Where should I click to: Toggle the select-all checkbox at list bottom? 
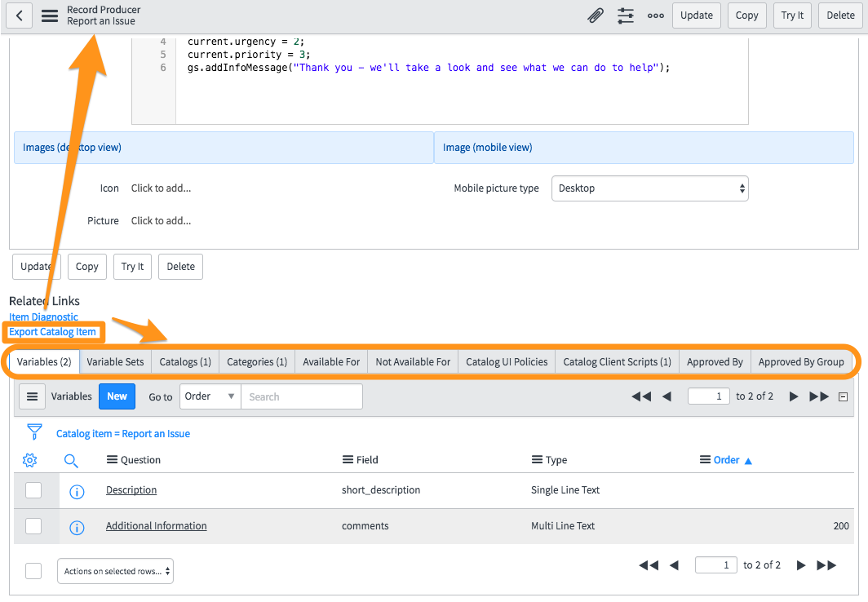(33, 571)
